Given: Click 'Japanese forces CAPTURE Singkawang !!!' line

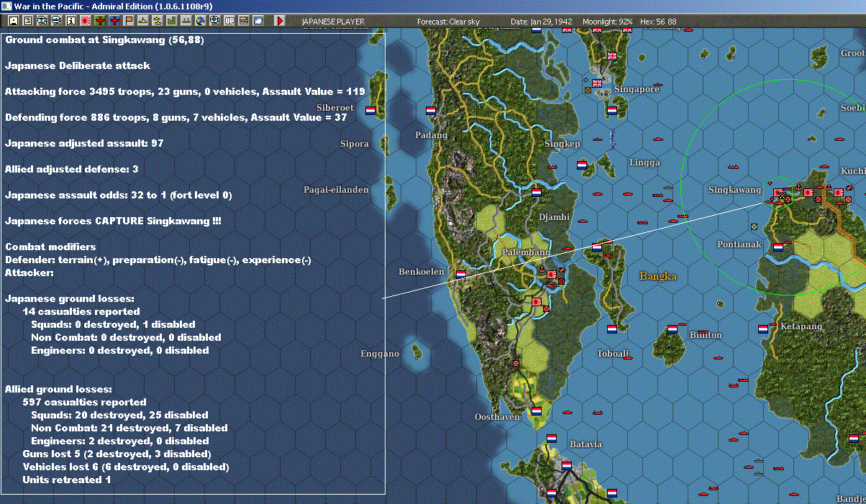Looking at the screenshot, I should pyautogui.click(x=113, y=221).
